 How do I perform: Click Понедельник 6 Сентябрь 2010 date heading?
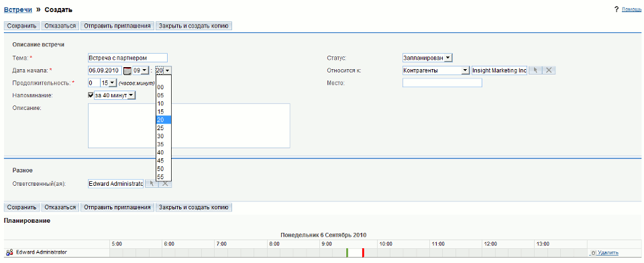pyautogui.click(x=323, y=235)
